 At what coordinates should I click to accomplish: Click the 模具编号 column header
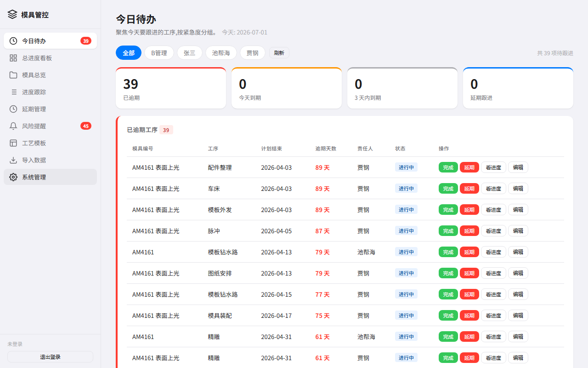tap(143, 149)
